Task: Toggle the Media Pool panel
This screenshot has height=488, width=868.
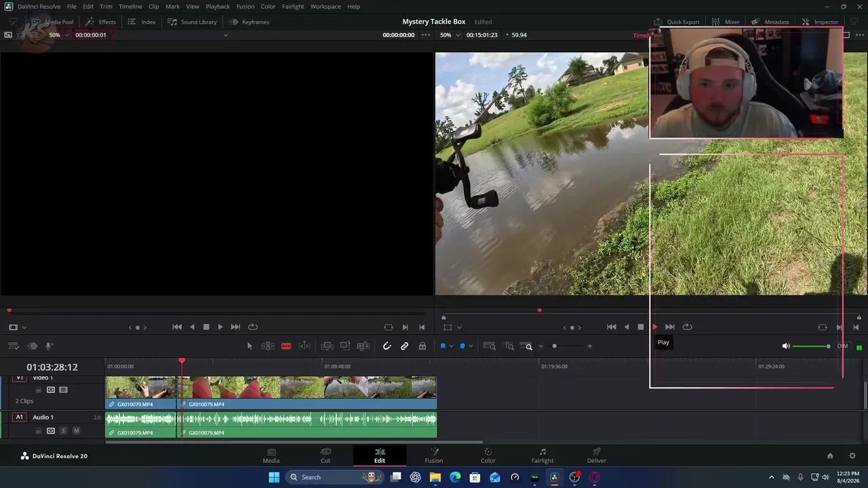Action: click(53, 22)
